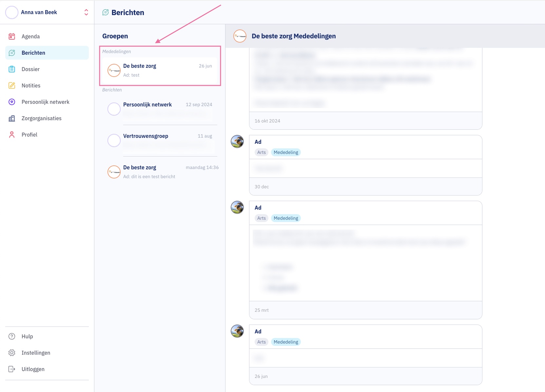Screen dimensions: 545x392
Task: Click the De beste zorg Mededelingen header logo
Action: [240, 36]
